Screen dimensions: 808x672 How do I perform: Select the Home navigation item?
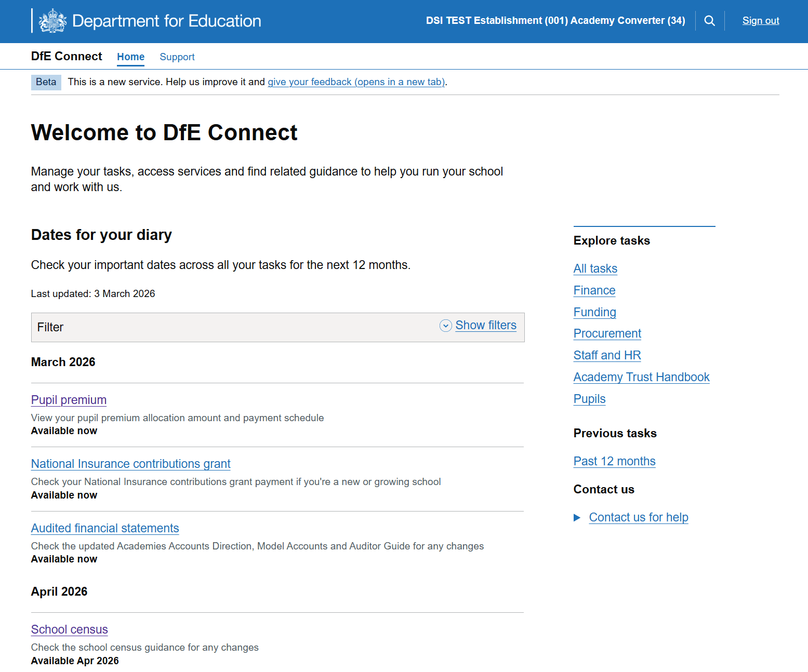[x=130, y=57]
